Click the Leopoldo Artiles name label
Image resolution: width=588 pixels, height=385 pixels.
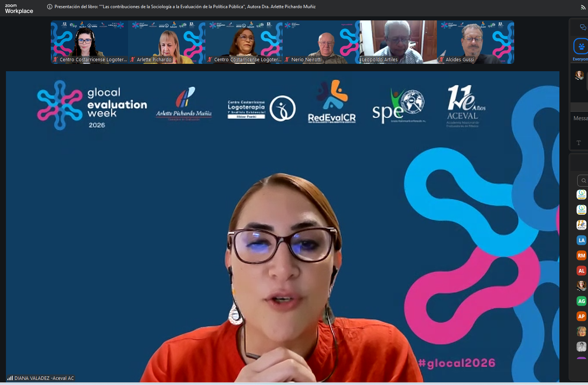tap(380, 59)
